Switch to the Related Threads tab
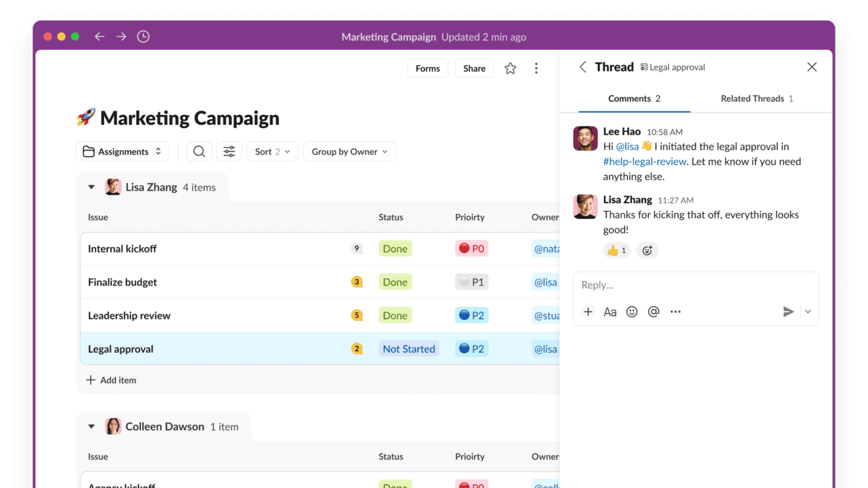Screen dimensions: 868x488 point(757,98)
